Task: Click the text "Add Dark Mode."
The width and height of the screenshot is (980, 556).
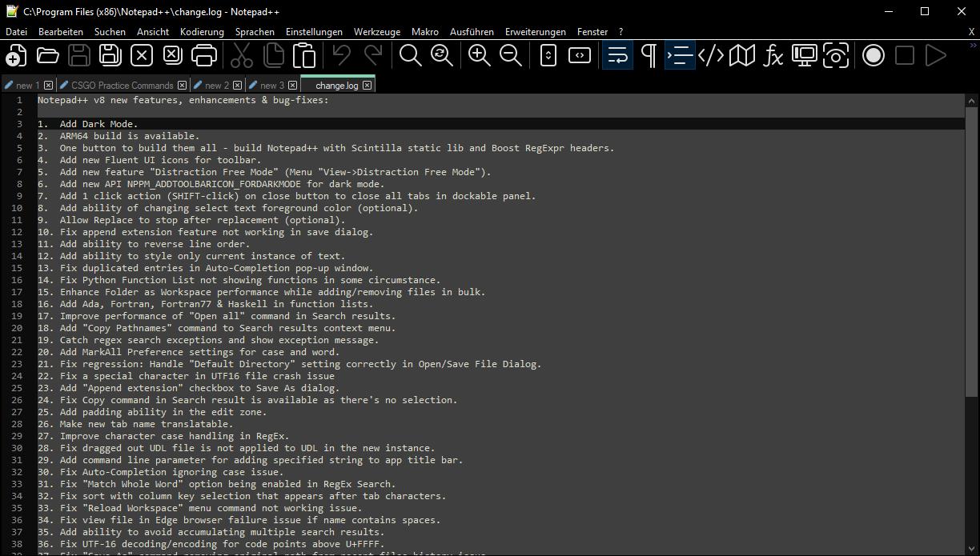Action: tap(98, 124)
